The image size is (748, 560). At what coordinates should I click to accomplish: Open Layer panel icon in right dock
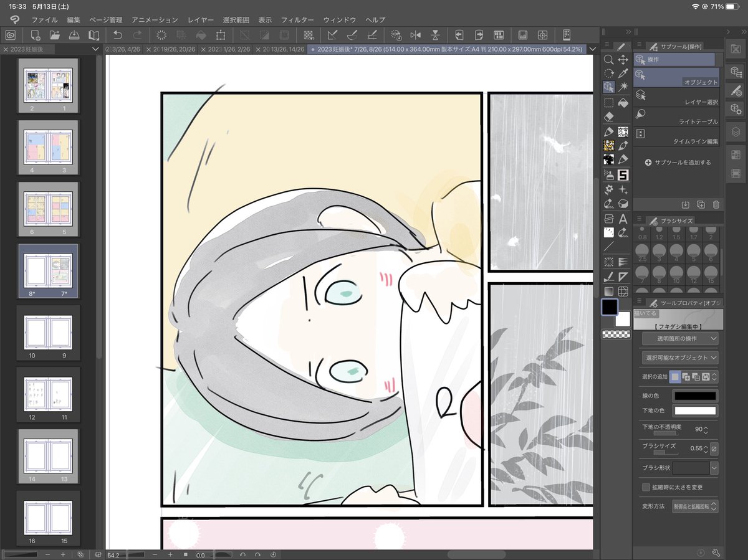[x=736, y=131]
